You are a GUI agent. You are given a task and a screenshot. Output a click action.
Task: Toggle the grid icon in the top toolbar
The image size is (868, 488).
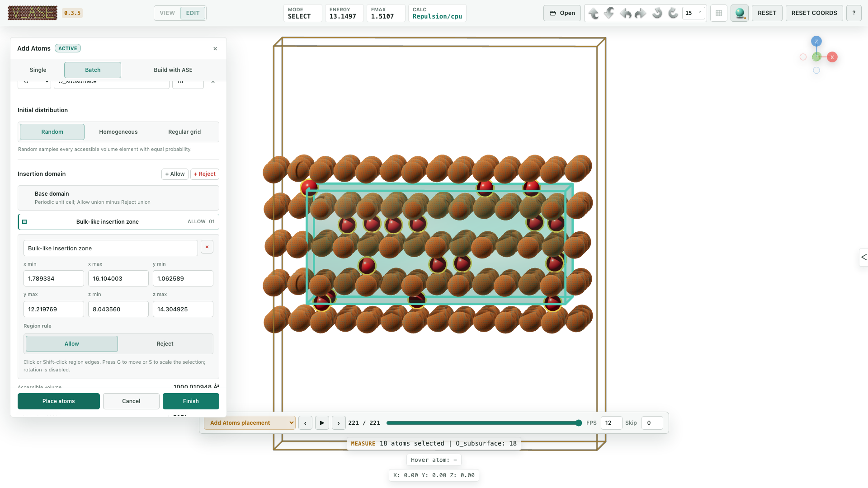click(x=719, y=13)
